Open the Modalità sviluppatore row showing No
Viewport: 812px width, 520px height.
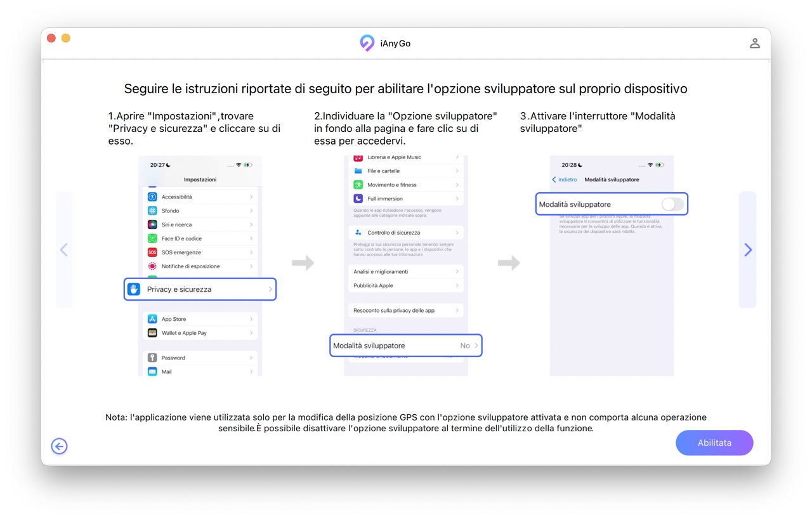click(406, 346)
